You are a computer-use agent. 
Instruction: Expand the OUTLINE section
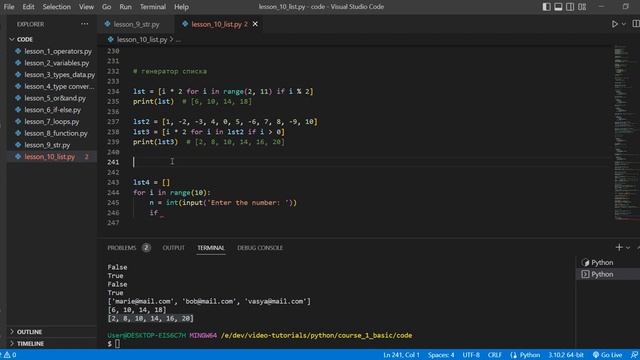tap(52, 332)
